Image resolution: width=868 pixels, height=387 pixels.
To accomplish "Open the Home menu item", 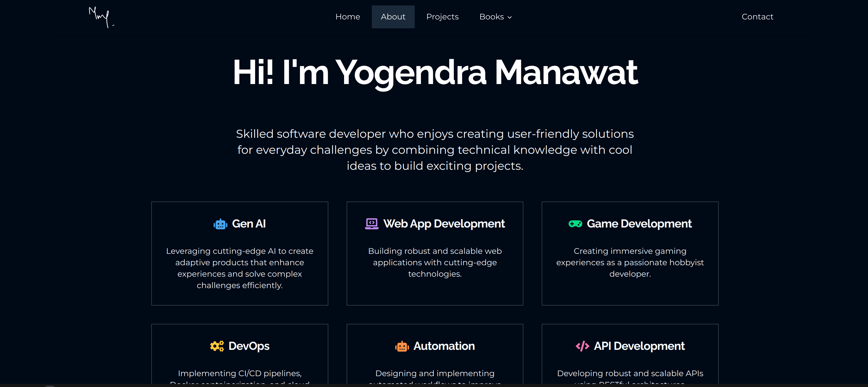I will (x=347, y=17).
